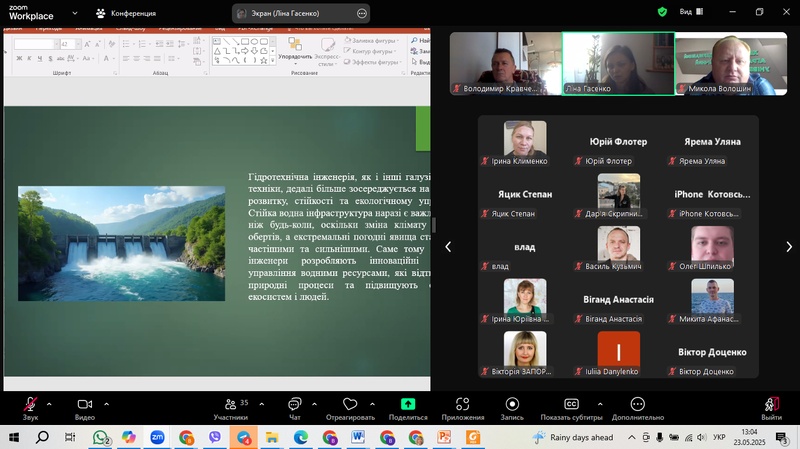The height and width of the screenshot is (449, 800).
Task: Open the Вид view layout menu
Action: 691,12
